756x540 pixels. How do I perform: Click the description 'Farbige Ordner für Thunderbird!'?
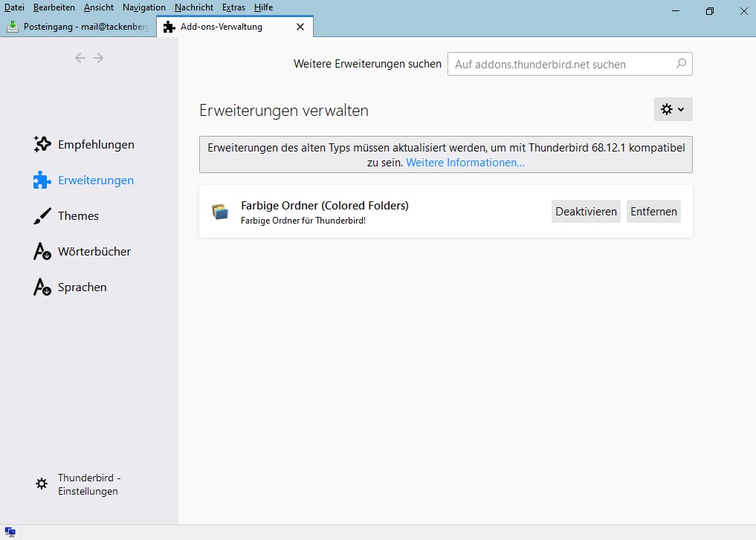(303, 221)
